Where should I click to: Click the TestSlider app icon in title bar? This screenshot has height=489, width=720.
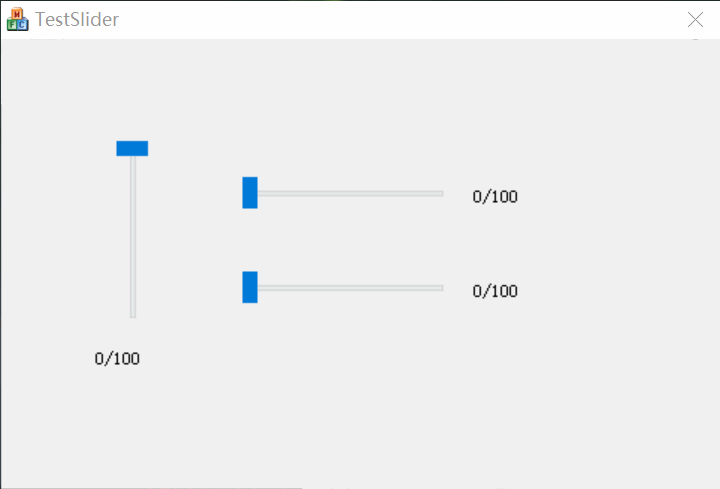(18, 19)
